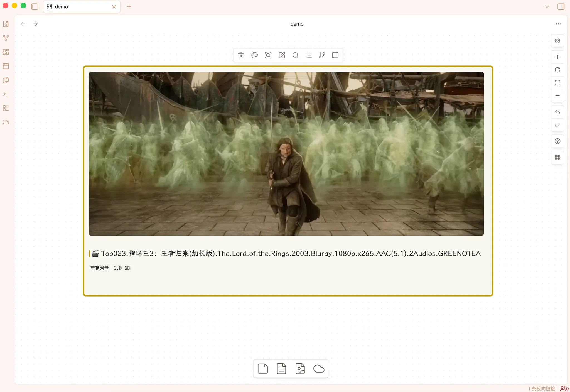Open more options three-dot menu
The image size is (570, 392).
pyautogui.click(x=559, y=24)
